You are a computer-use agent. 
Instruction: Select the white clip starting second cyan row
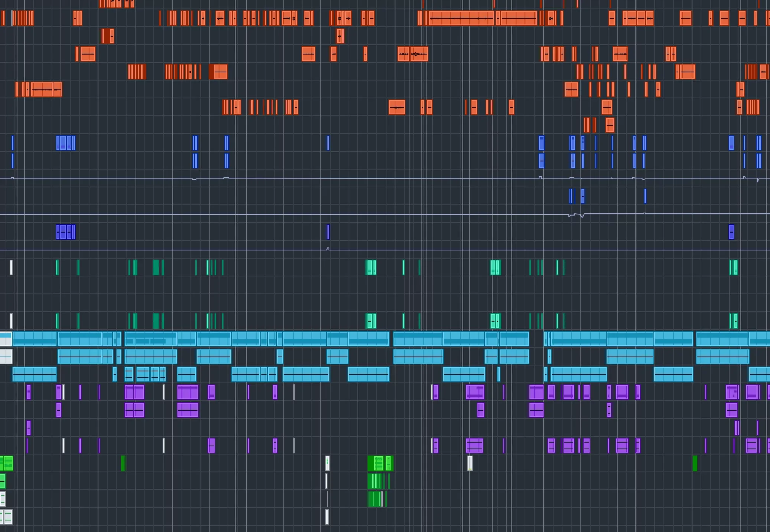tap(6, 357)
